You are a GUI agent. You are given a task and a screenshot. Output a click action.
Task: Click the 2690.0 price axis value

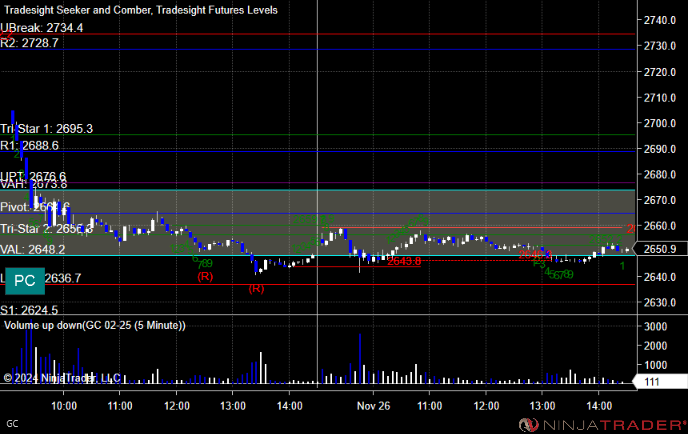[x=659, y=149]
